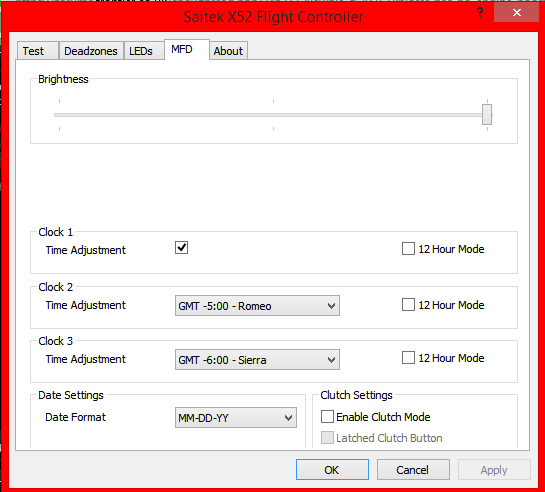Open the Deadzones tab
545x492 pixels.
point(91,51)
